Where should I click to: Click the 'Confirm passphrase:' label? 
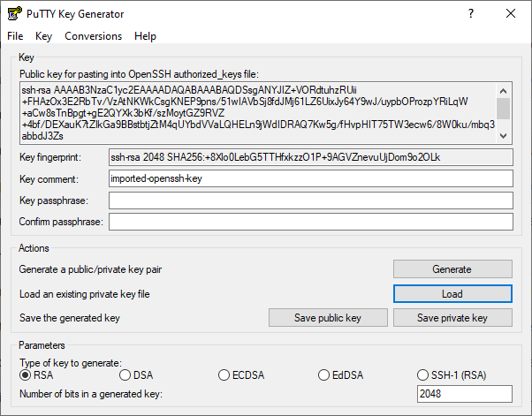61,222
